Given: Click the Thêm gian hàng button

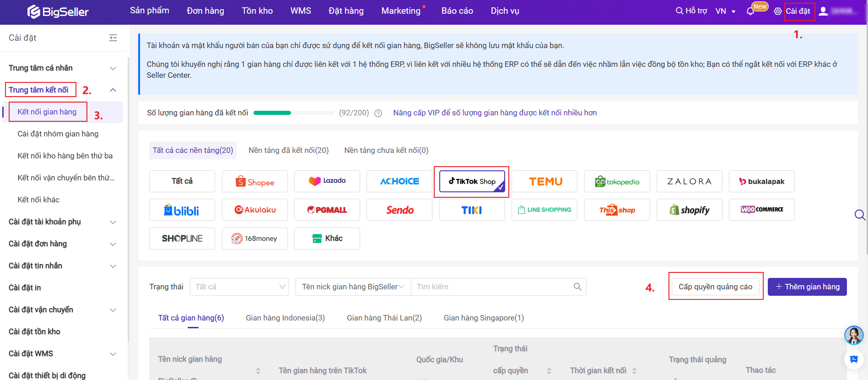Looking at the screenshot, I should (807, 287).
